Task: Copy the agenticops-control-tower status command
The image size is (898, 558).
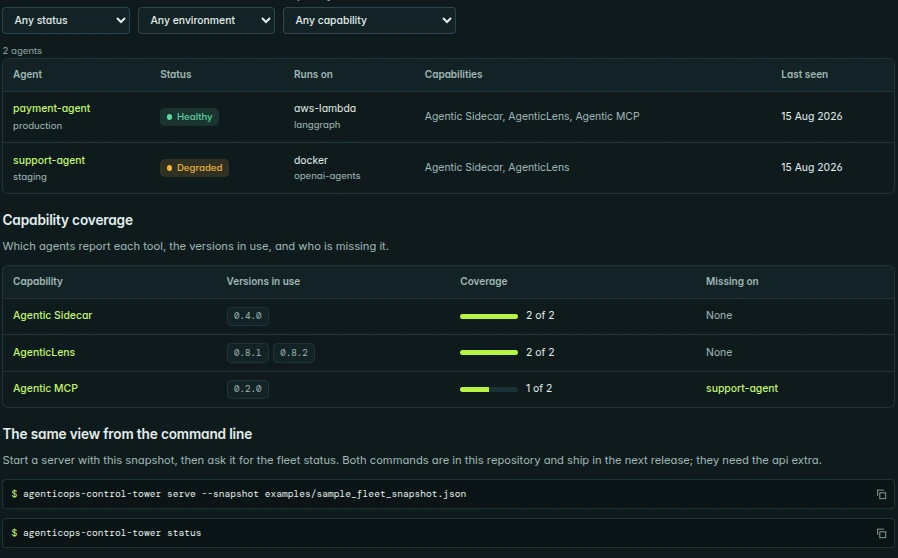Action: (x=881, y=533)
